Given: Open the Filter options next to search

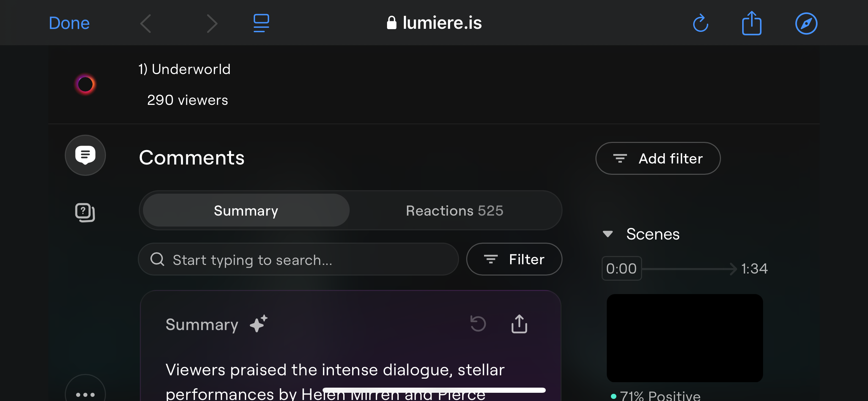Looking at the screenshot, I should click(514, 259).
